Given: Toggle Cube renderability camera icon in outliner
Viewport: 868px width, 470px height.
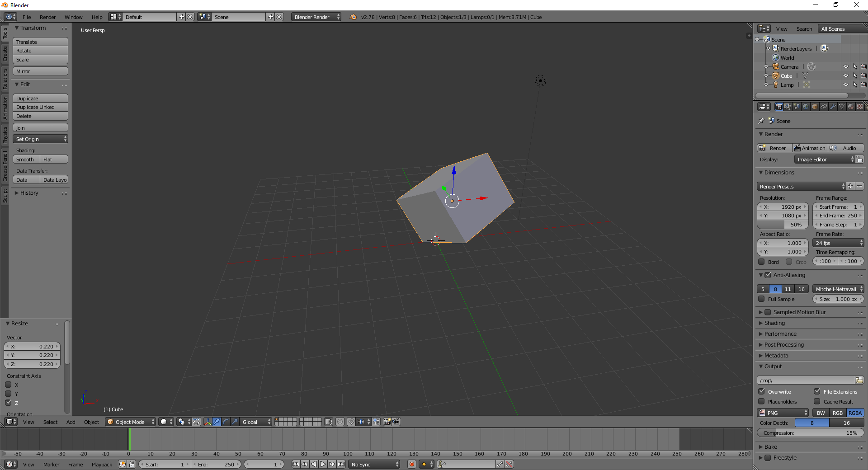Looking at the screenshot, I should point(863,75).
